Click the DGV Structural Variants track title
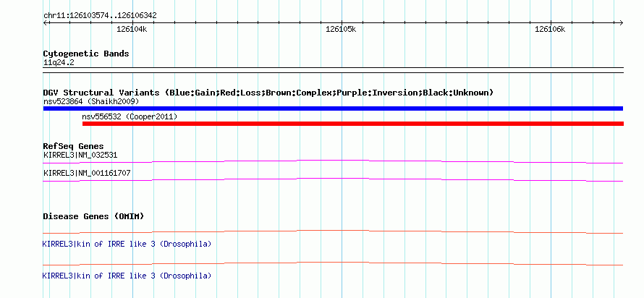644x298 pixels. coord(268,93)
